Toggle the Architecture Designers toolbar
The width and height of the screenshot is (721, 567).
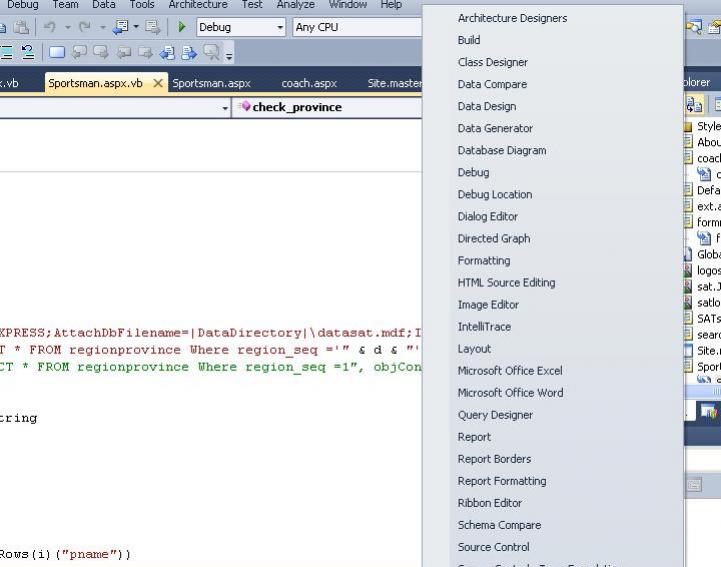pos(512,18)
